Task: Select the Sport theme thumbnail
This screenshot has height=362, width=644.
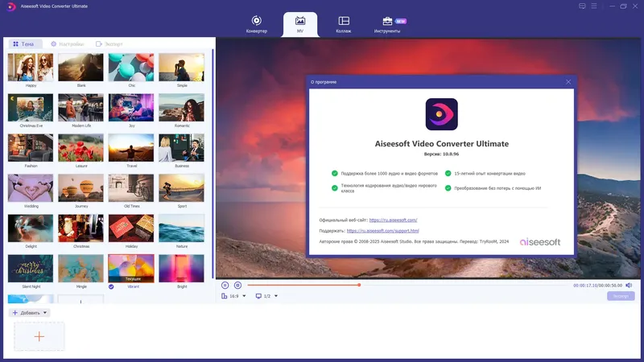Action: click(x=182, y=188)
